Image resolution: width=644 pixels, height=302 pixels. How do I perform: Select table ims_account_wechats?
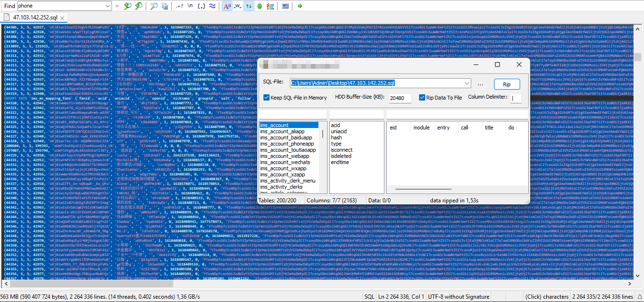click(289, 162)
